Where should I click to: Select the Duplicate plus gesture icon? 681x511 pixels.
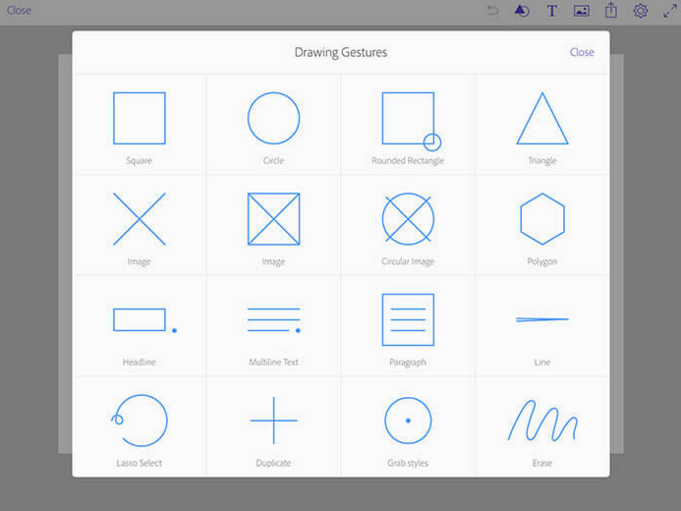tap(274, 420)
